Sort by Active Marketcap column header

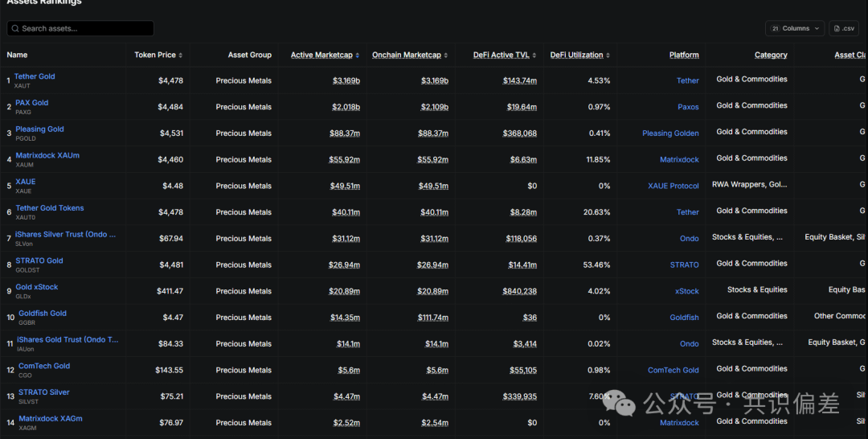click(321, 55)
